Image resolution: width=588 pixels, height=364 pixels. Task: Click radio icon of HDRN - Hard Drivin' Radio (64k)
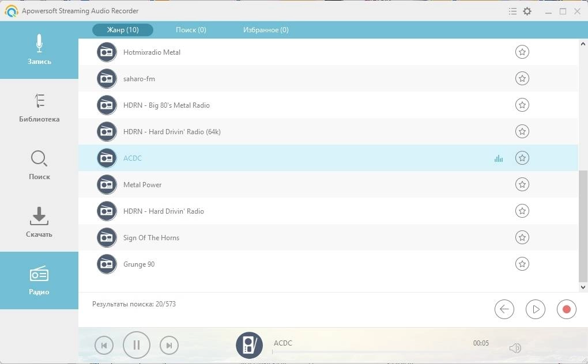click(107, 131)
